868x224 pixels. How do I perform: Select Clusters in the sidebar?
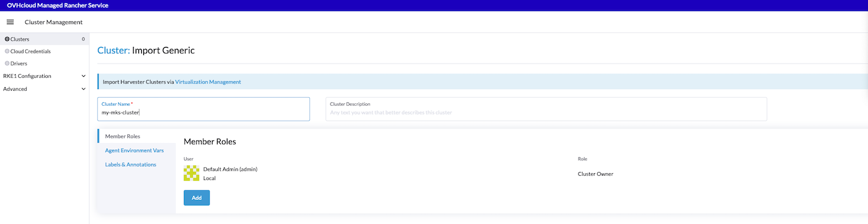[45, 39]
